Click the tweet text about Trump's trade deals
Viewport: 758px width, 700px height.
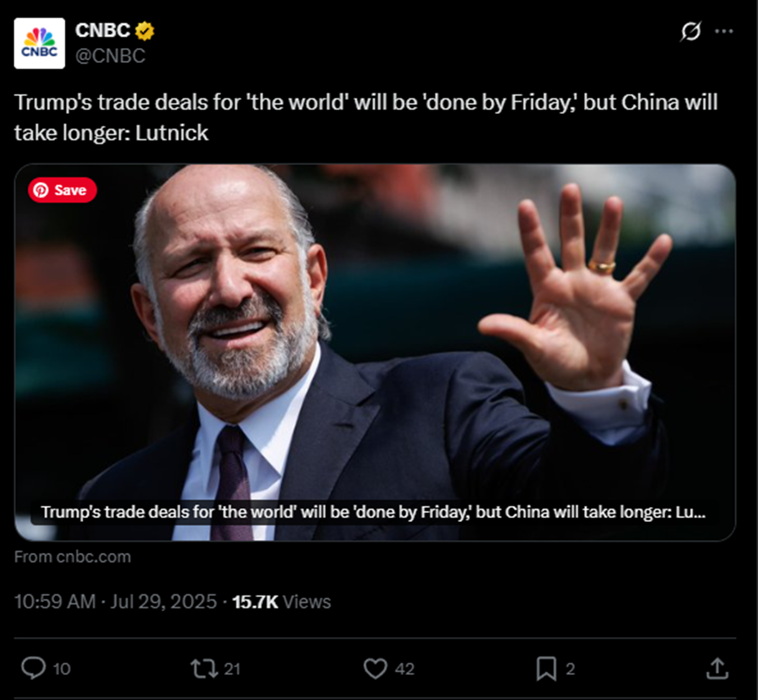point(366,117)
